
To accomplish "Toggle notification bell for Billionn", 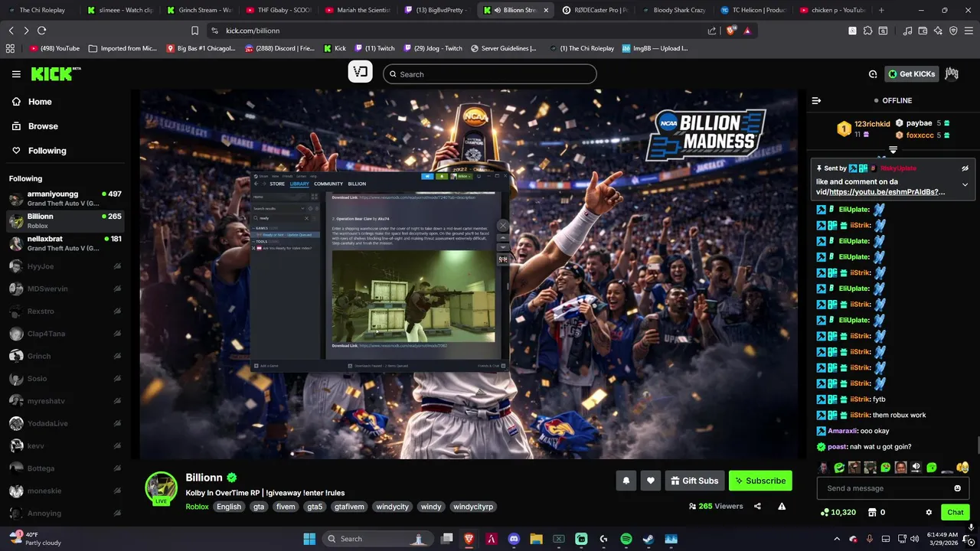I will [x=626, y=481].
